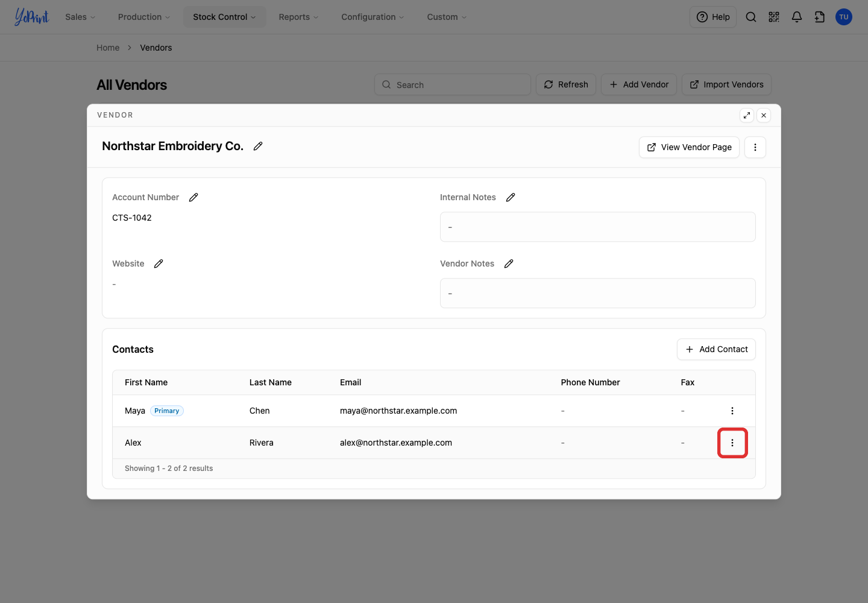Viewport: 868px width, 603px height.
Task: Go to Home breadcrumb link
Action: tap(108, 48)
